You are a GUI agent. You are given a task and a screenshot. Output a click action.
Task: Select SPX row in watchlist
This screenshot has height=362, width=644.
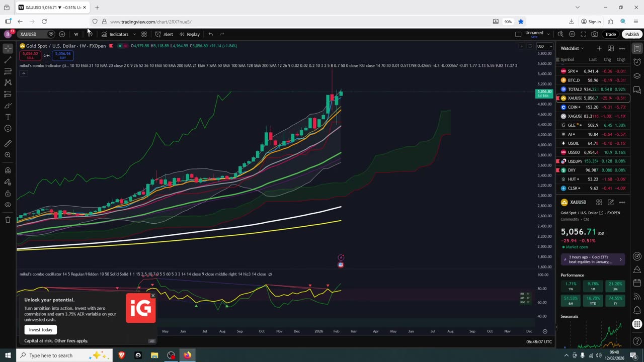tap(593, 71)
